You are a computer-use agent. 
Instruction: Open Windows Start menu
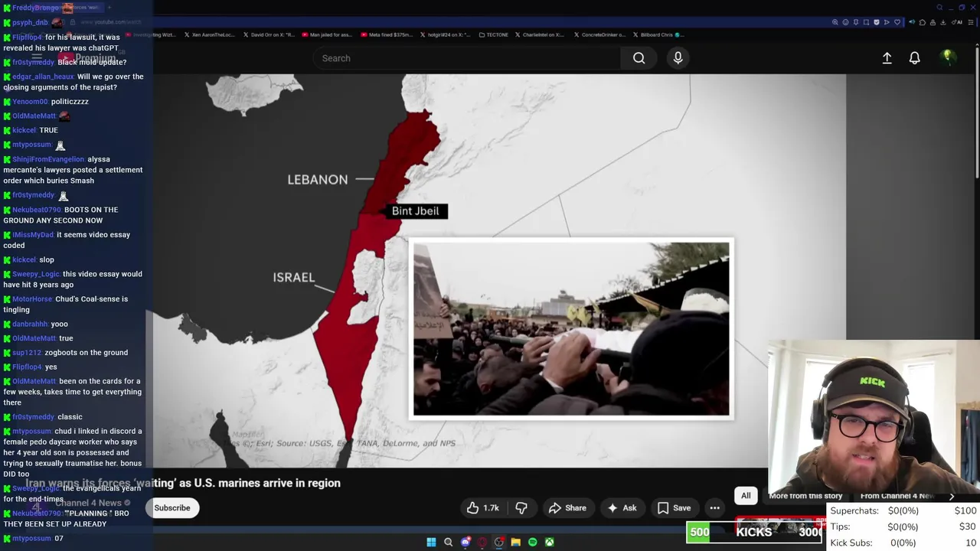click(x=431, y=542)
